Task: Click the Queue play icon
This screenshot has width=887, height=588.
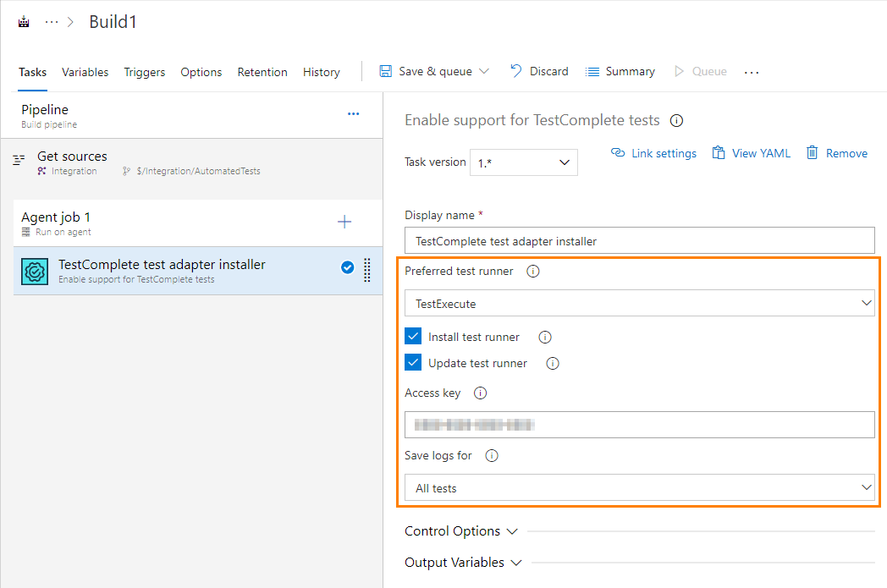Action: (x=679, y=71)
